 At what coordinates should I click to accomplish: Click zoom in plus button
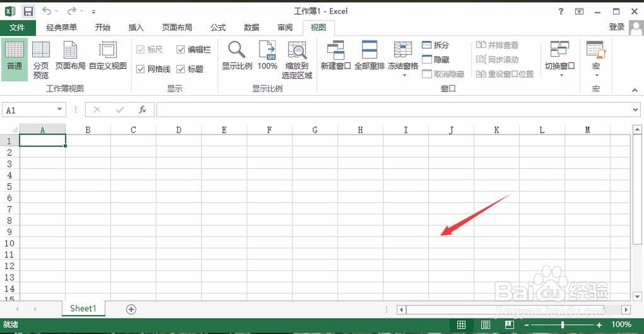599,326
